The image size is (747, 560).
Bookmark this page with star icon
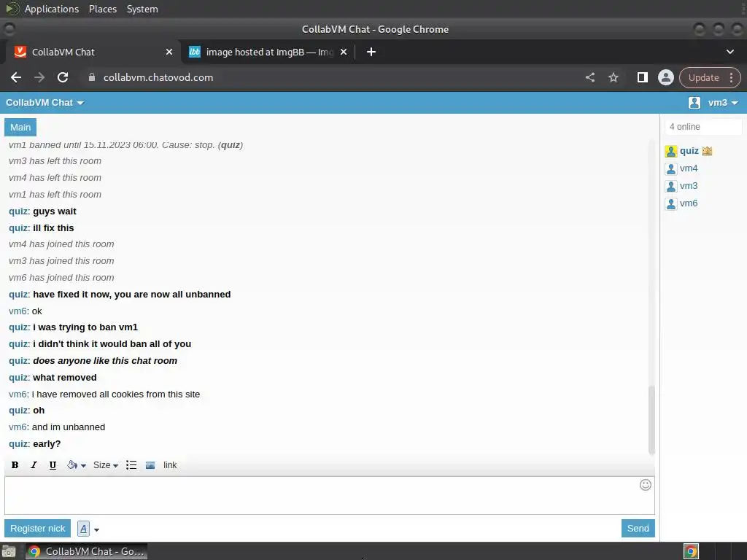coord(613,77)
